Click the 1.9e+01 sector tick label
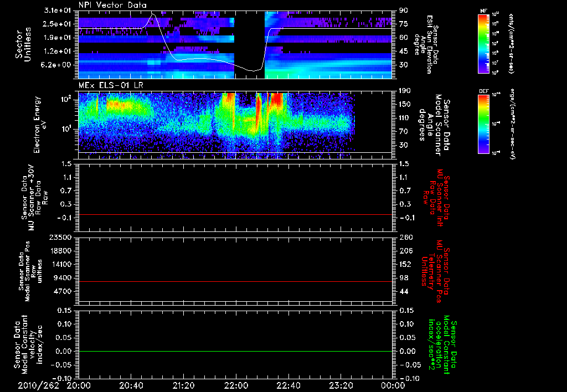The width and height of the screenshot is (567, 392). point(57,38)
